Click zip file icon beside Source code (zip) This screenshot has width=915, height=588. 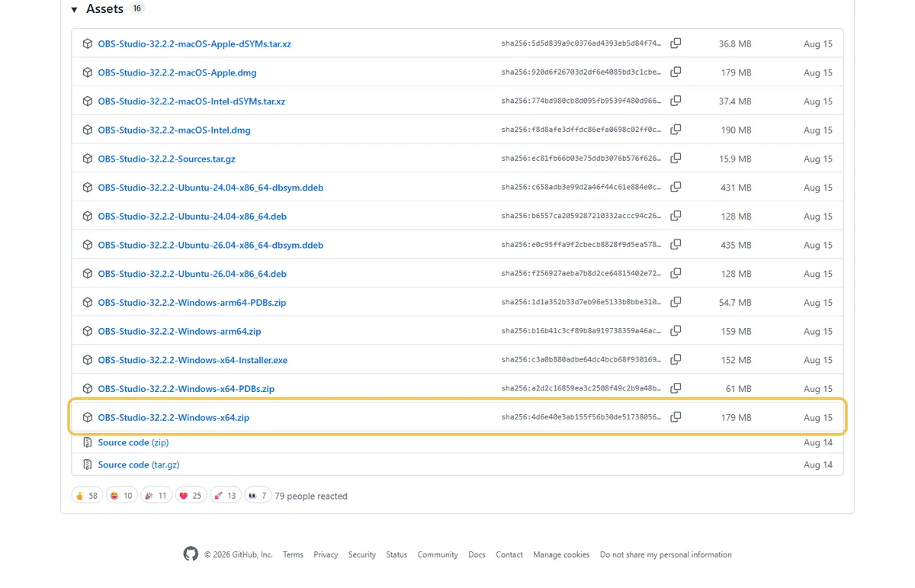coord(88,442)
